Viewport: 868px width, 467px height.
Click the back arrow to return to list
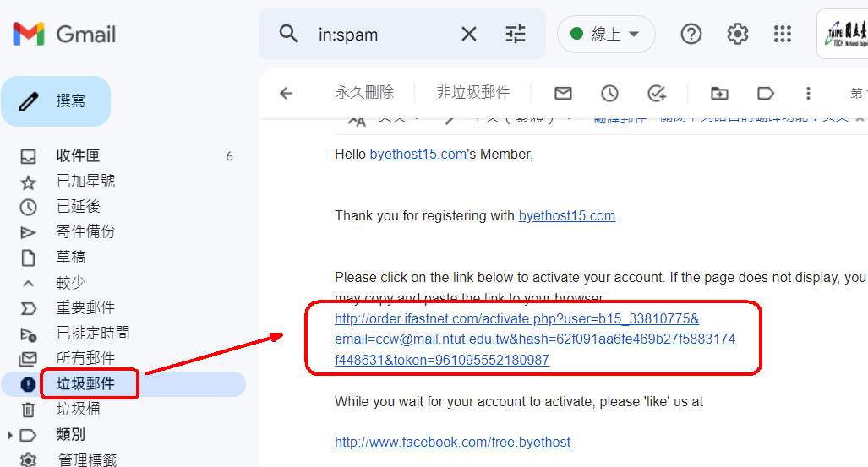click(x=287, y=94)
